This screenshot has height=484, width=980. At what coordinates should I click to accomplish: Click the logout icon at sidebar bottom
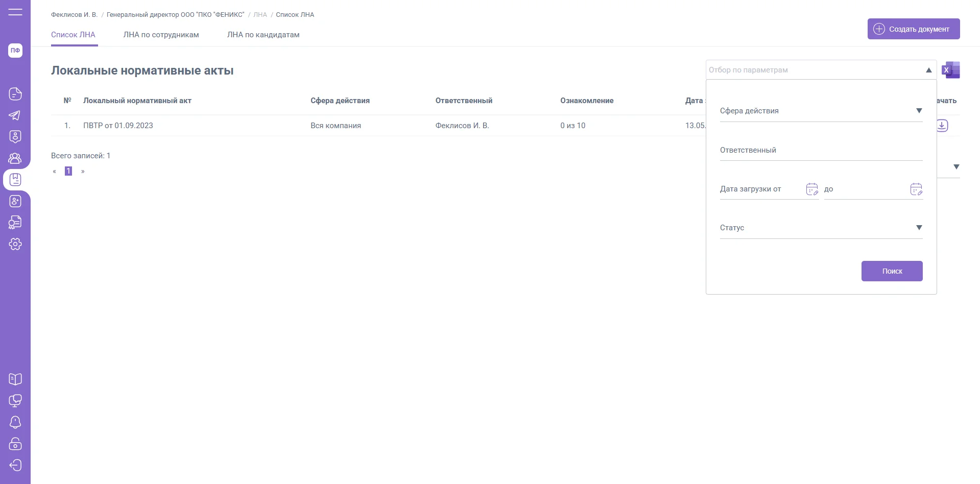click(15, 465)
